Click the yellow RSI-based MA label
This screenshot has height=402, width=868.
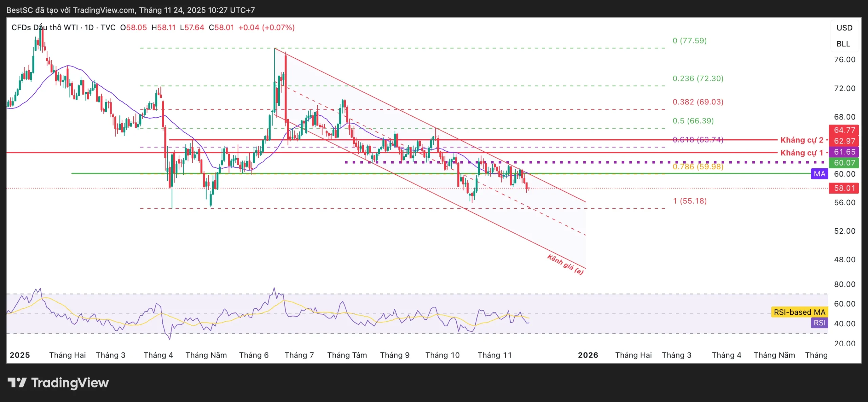799,312
